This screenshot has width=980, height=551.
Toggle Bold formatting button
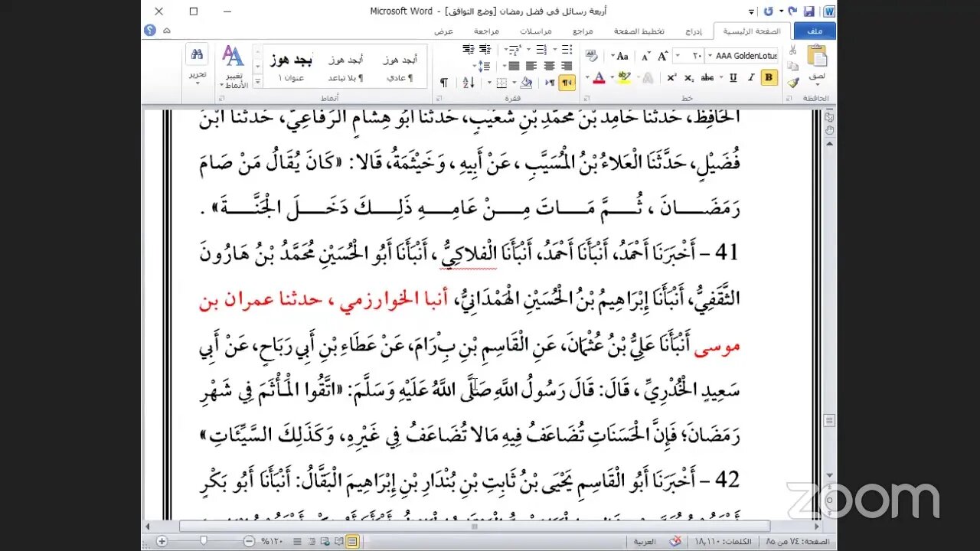tap(769, 77)
